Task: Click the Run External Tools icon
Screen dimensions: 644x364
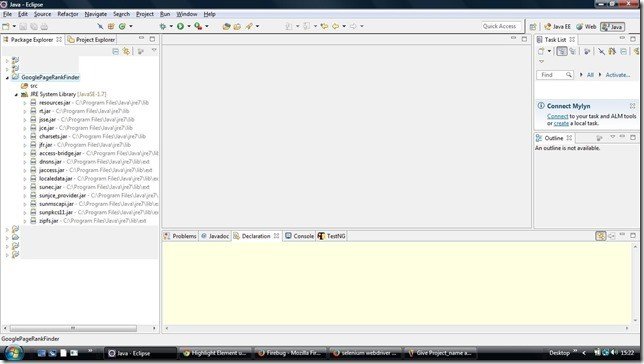Action: pos(198,26)
